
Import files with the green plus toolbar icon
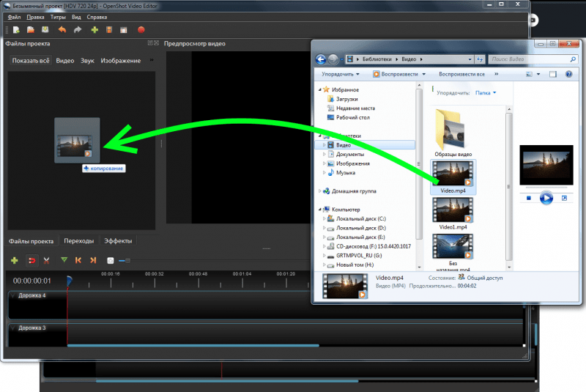click(94, 30)
